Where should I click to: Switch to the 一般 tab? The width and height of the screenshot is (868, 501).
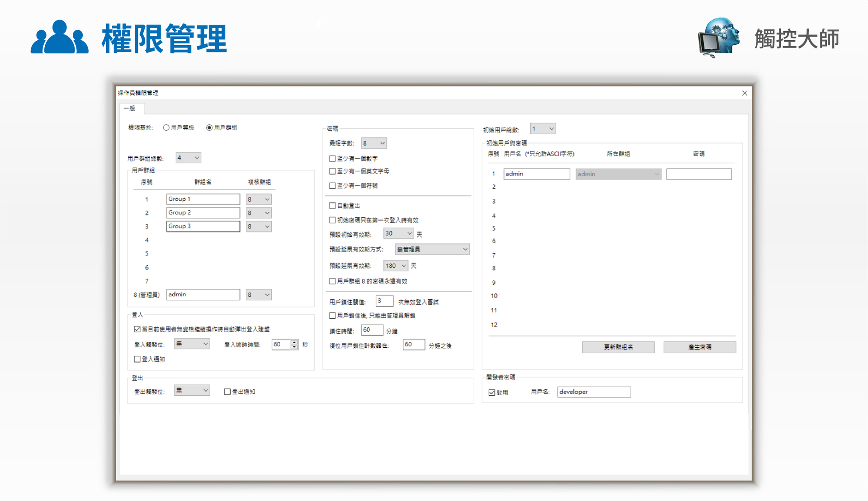tap(131, 109)
